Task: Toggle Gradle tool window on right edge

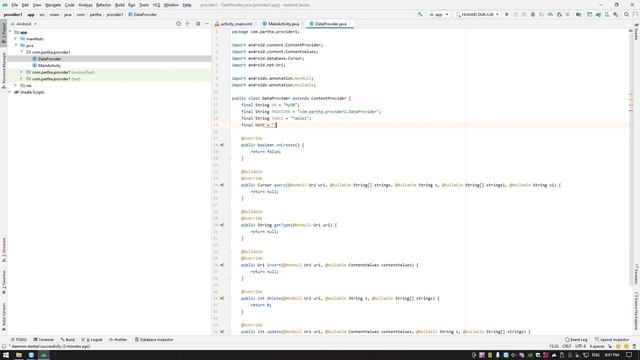Action: click(x=636, y=32)
